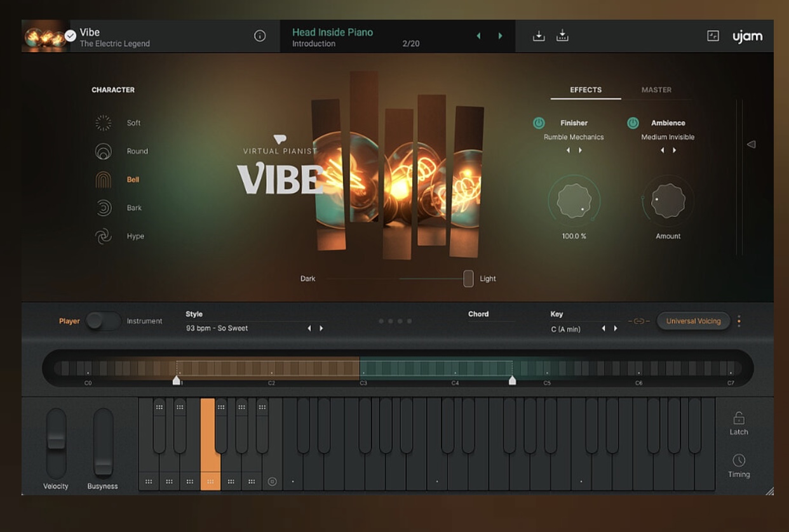Open the window size icon

713,36
